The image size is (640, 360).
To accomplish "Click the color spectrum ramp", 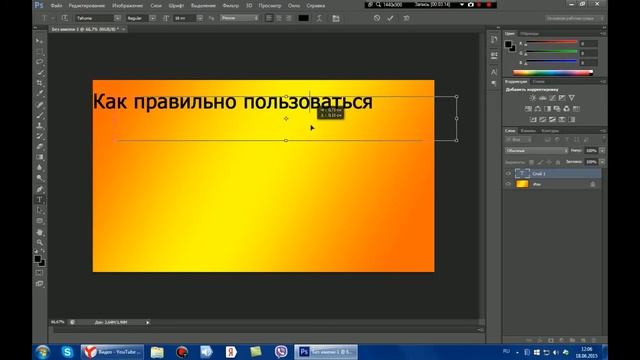I will point(553,73).
